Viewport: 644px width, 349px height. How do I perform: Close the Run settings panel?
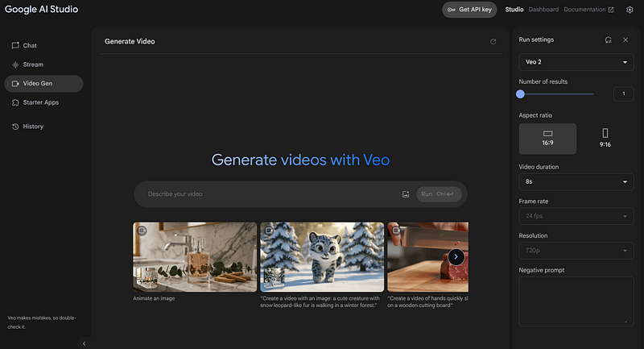625,39
